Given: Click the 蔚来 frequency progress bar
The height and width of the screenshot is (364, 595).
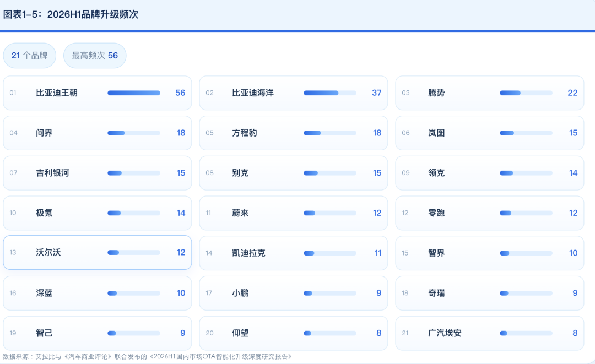Looking at the screenshot, I should pyautogui.click(x=330, y=213).
